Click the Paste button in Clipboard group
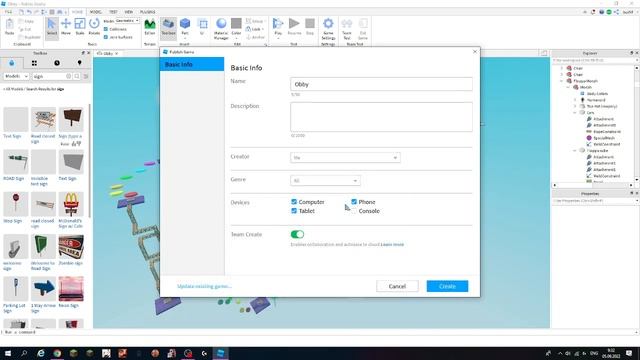This screenshot has height=360, width=640. coord(9,27)
